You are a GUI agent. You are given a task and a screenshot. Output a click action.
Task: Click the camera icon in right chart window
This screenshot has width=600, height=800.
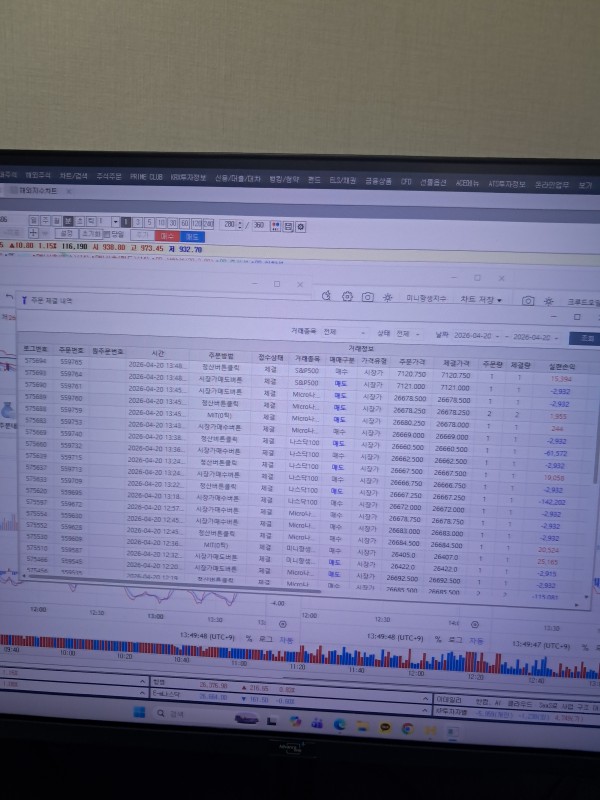point(528,301)
